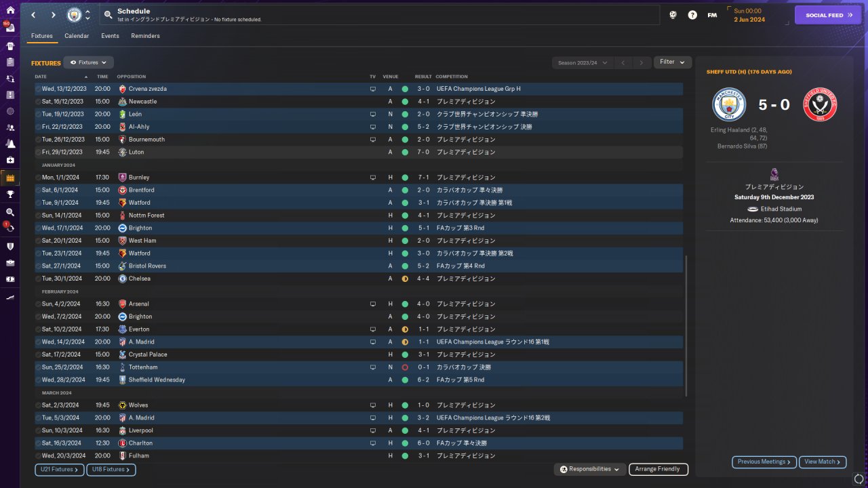The image size is (868, 488).
Task: Open the Fixtures view dropdown
Action: 88,62
